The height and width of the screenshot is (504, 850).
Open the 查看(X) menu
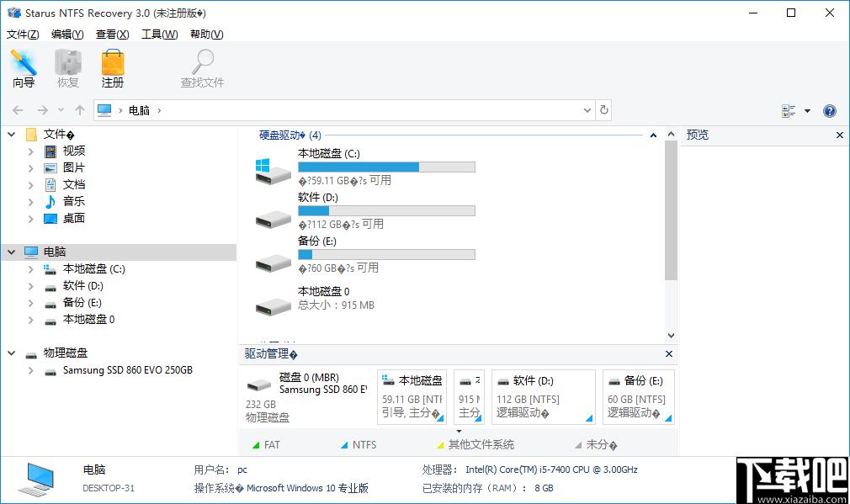112,34
